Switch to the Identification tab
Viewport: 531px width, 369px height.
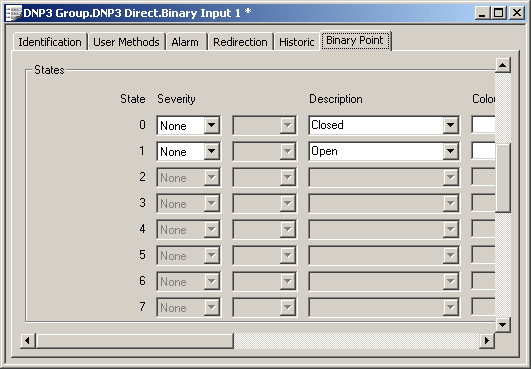(x=50, y=42)
